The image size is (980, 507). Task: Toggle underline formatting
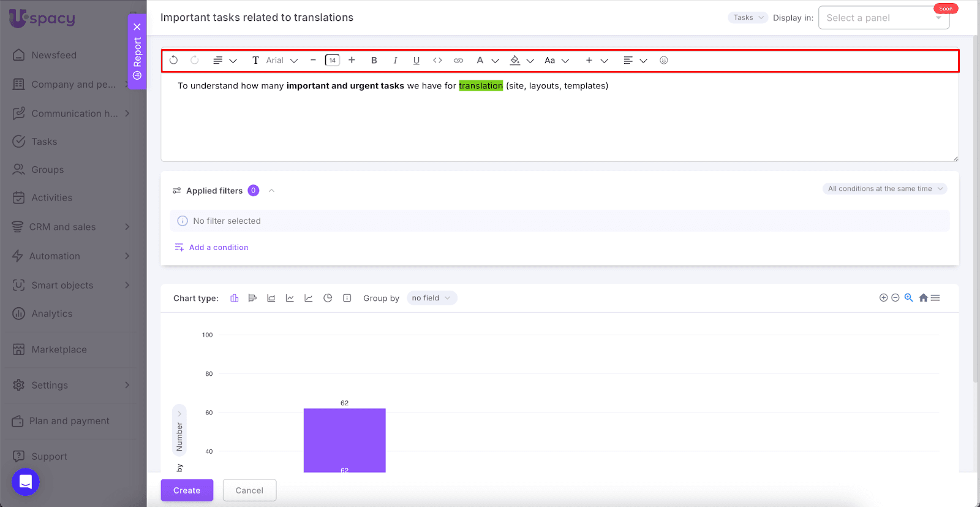point(417,60)
